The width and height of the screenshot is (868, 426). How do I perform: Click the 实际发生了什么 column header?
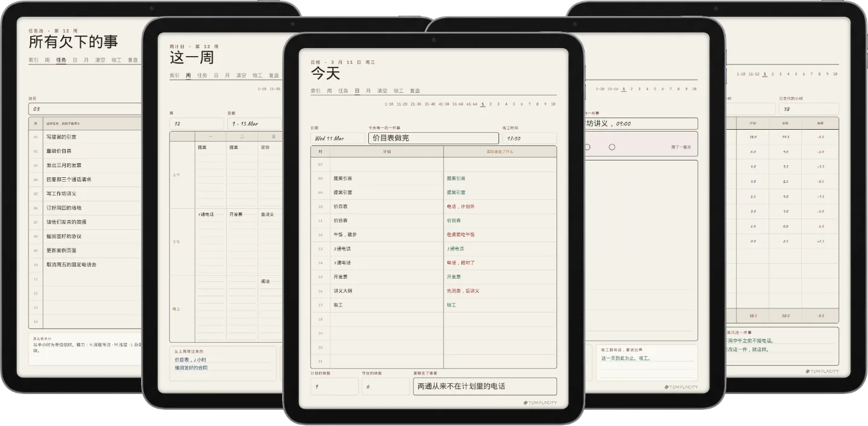(500, 151)
